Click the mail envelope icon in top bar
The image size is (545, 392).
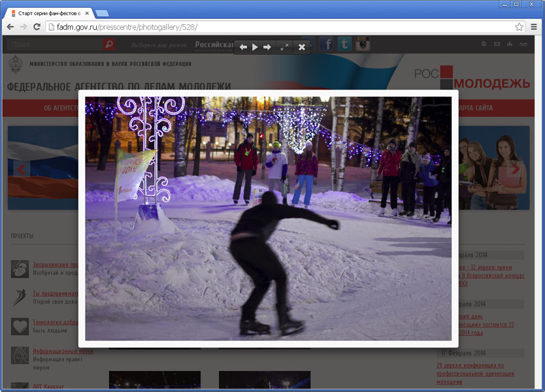click(x=497, y=44)
